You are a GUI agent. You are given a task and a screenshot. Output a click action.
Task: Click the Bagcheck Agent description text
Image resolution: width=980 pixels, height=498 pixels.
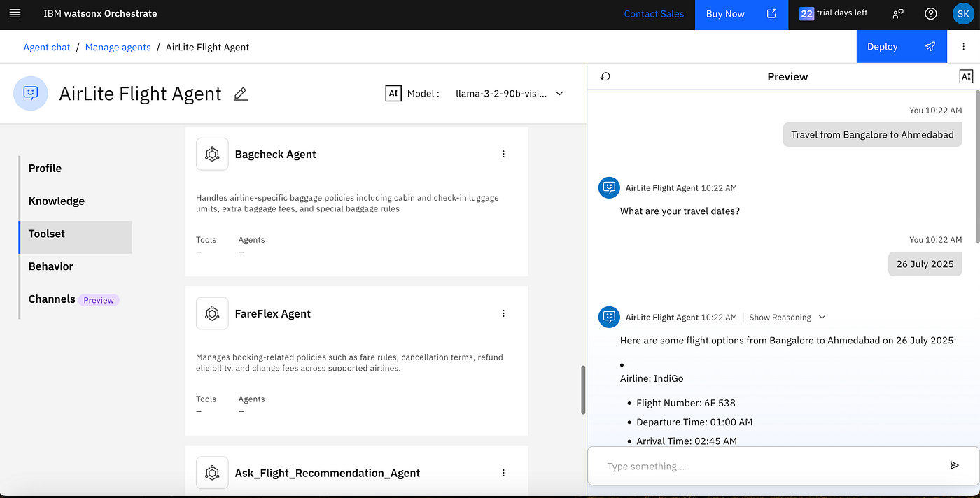347,203
